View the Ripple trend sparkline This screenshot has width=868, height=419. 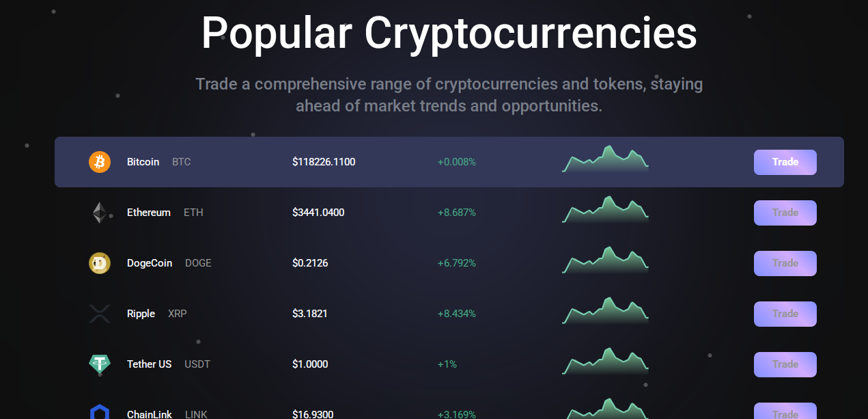(605, 311)
